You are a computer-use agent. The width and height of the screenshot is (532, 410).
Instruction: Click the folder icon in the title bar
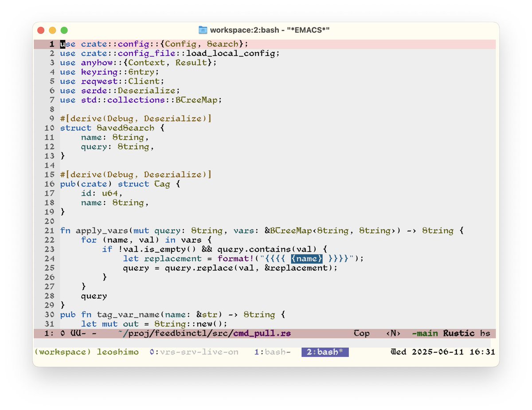click(x=203, y=30)
